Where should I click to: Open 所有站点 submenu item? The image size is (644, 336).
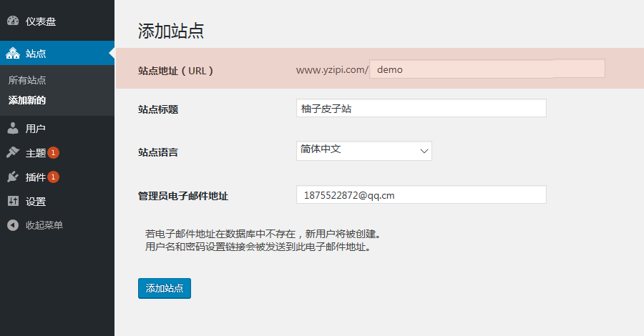tap(27, 80)
